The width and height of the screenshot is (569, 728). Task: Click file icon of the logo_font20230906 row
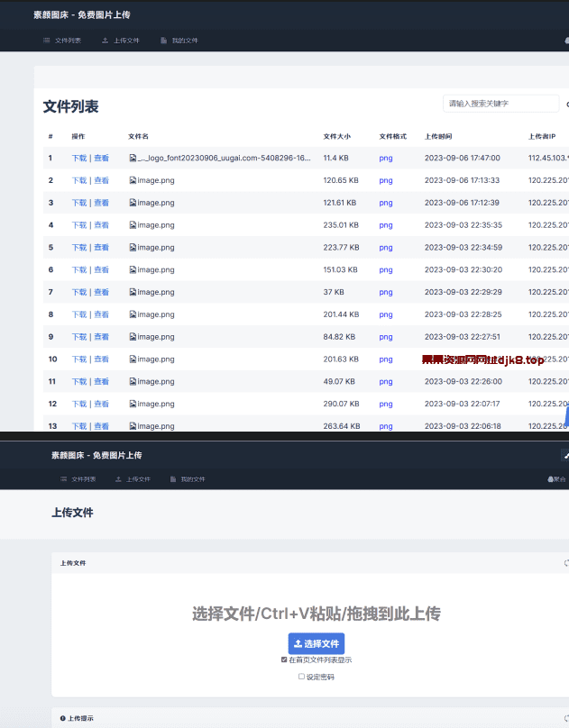point(133,158)
